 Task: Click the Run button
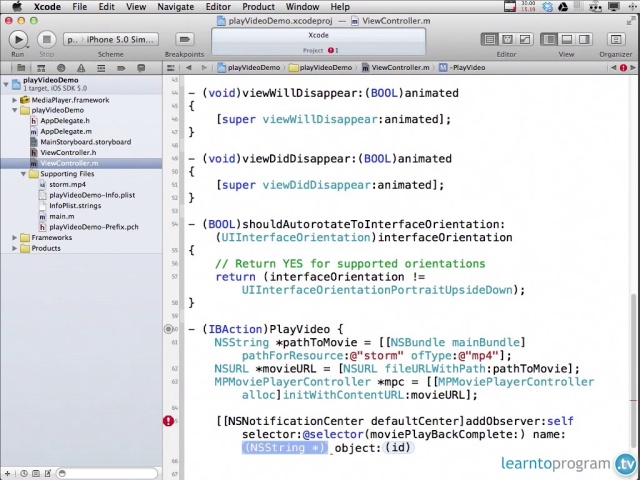[x=18, y=40]
